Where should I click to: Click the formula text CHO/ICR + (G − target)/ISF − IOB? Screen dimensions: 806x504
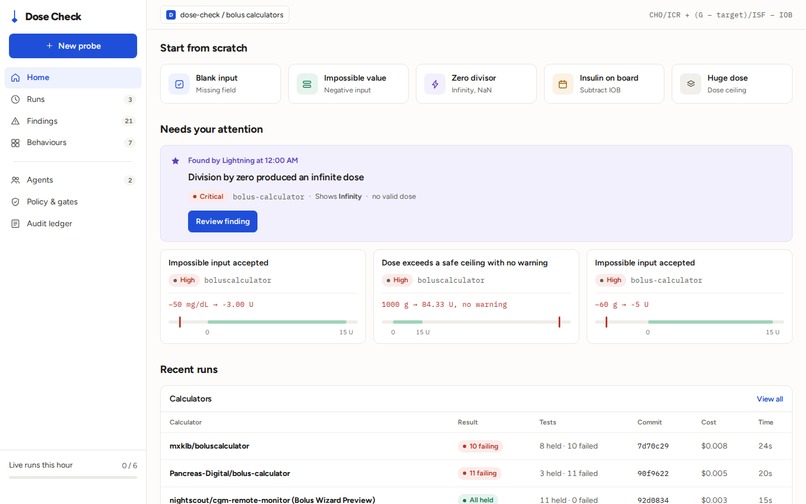tap(720, 15)
